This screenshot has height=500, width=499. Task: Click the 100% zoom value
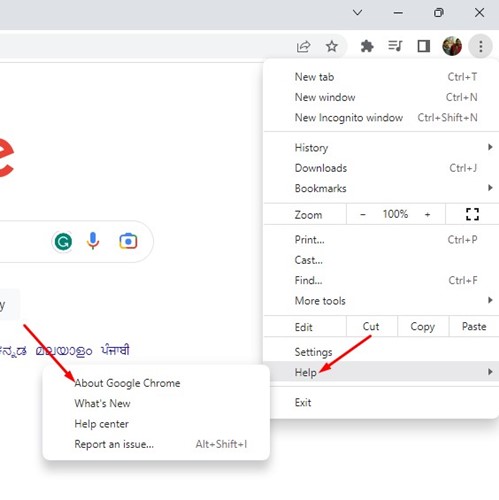395,214
